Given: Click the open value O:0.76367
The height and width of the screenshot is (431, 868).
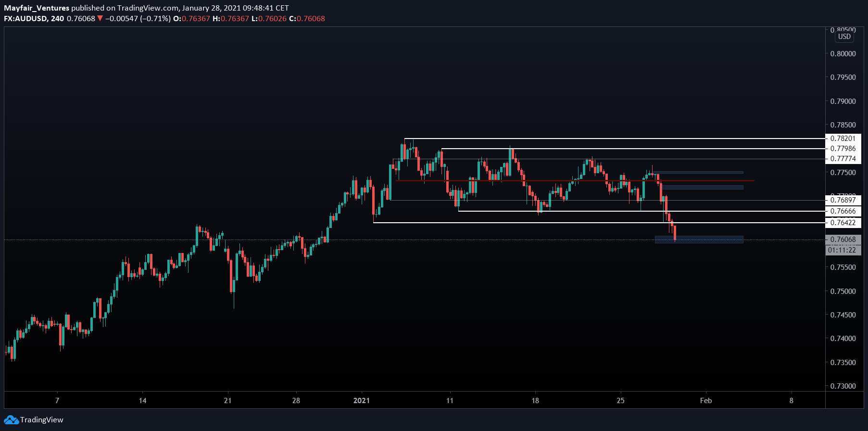Looking at the screenshot, I should tap(191, 19).
